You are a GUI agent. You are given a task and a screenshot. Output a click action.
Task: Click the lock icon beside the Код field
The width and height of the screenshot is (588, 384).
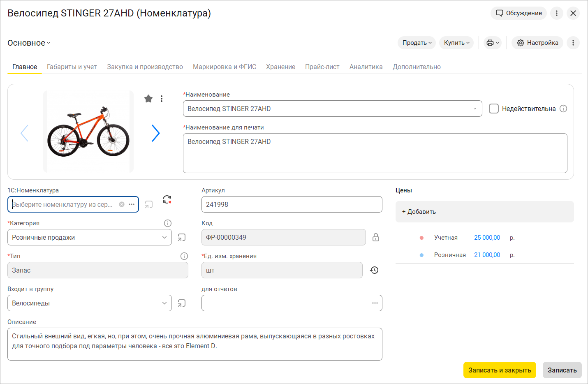(375, 237)
